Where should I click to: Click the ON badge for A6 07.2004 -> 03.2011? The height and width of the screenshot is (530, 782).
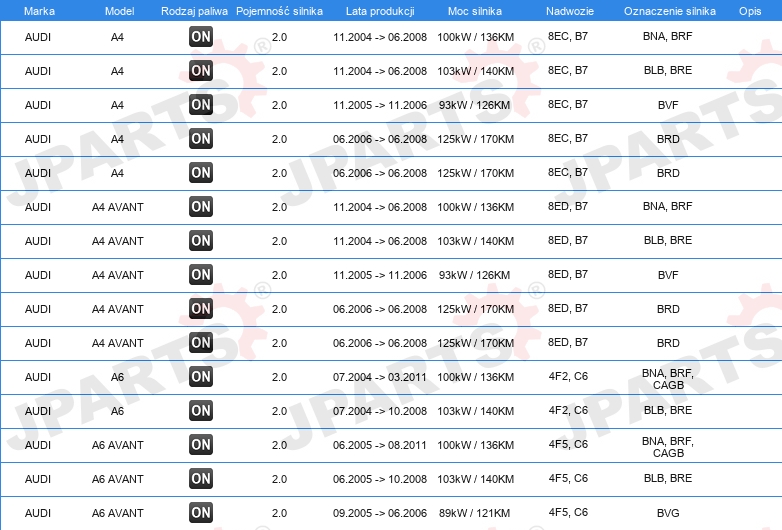[x=201, y=377]
